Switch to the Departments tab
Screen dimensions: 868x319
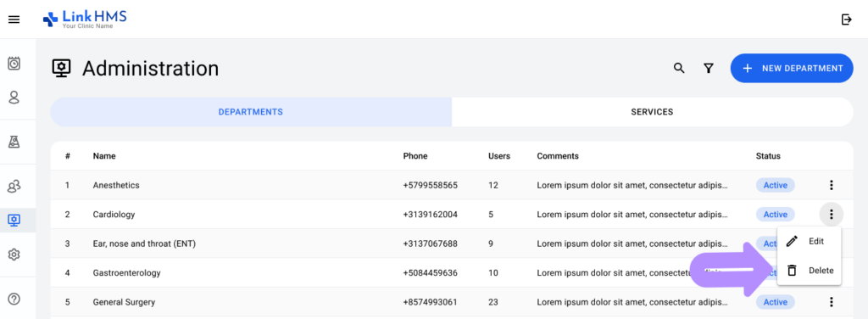pos(251,112)
